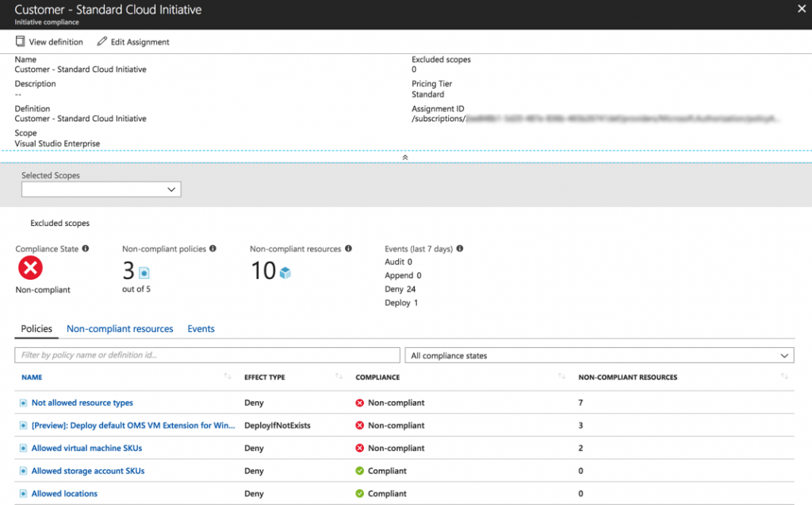This screenshot has width=812, height=505.
Task: Click the red status icon in Not allowed resource types row
Action: [x=360, y=403]
